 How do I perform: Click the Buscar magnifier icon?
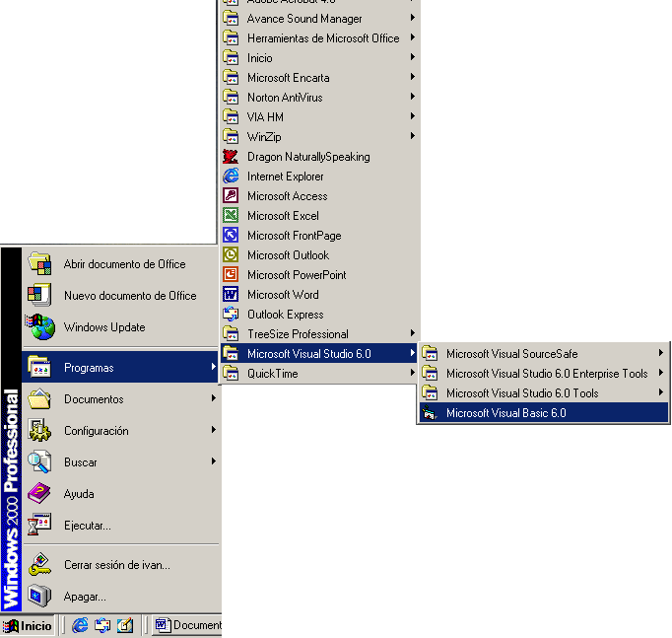[39, 462]
